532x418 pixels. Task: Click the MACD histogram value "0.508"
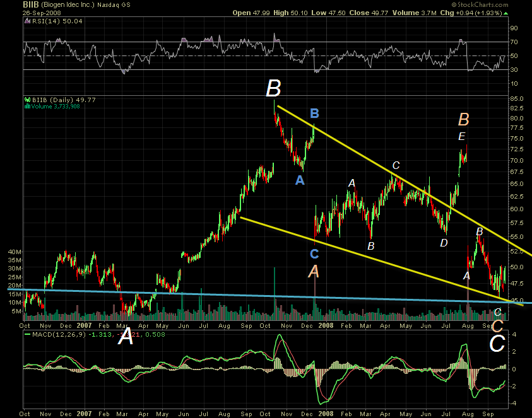155,335
